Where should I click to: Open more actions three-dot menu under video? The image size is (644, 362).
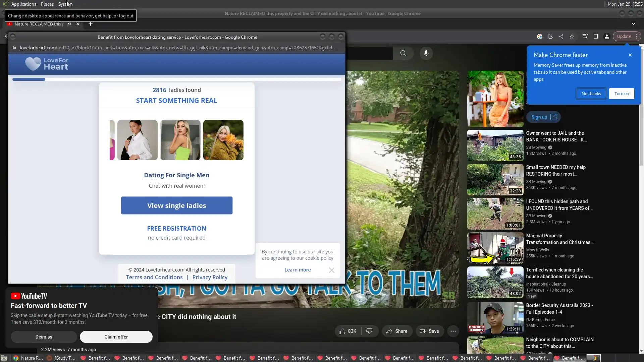tap(453, 331)
